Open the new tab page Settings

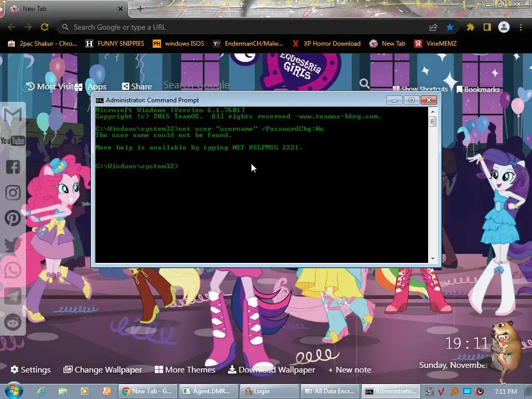(x=31, y=369)
